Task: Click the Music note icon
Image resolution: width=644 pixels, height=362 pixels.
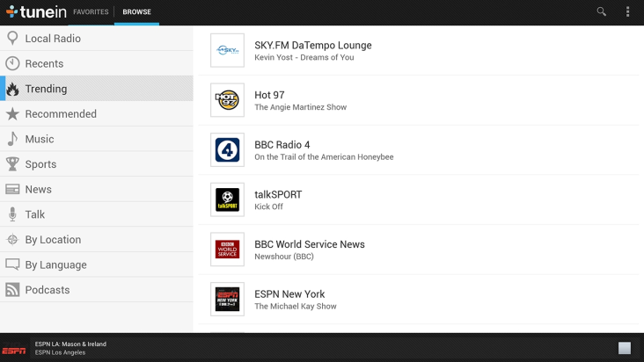Action: 12,139
